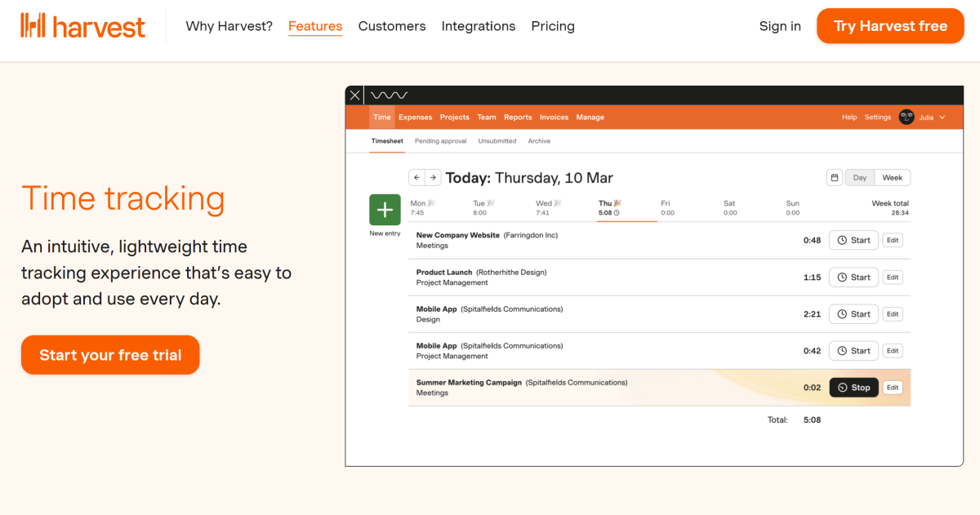Open Integrations in site navigation
The image size is (980, 515).
coord(479,26)
